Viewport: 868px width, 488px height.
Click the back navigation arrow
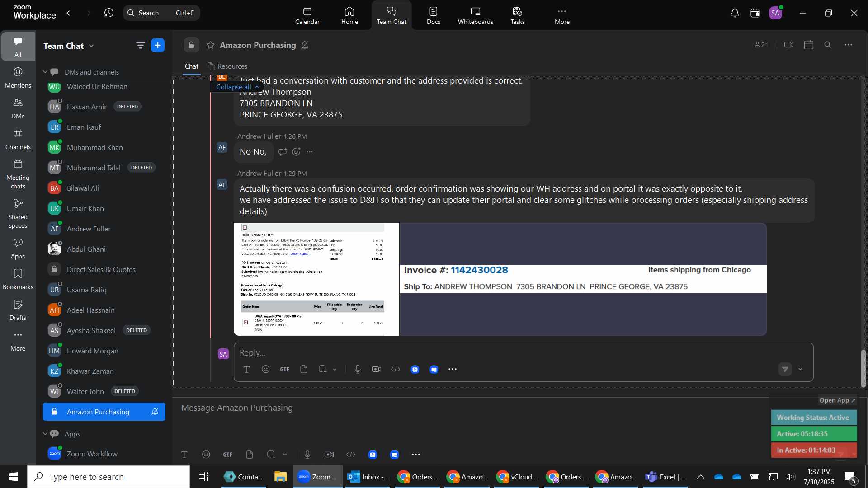pos(69,13)
